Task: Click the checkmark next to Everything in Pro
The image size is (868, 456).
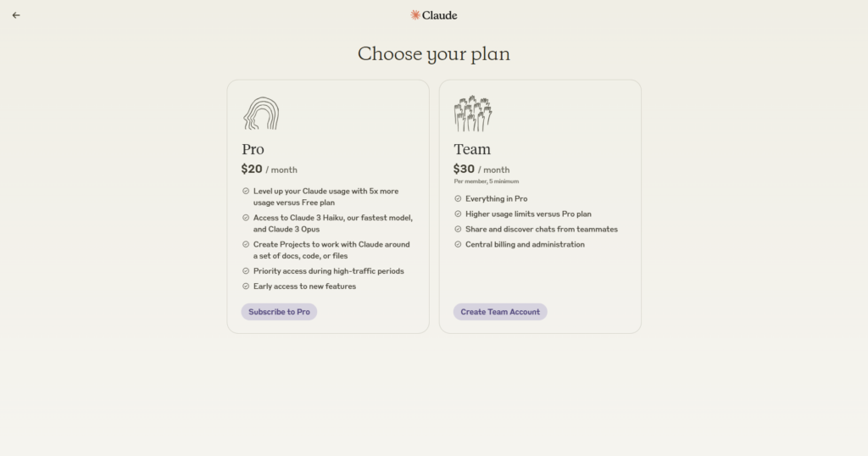Action: pyautogui.click(x=458, y=198)
